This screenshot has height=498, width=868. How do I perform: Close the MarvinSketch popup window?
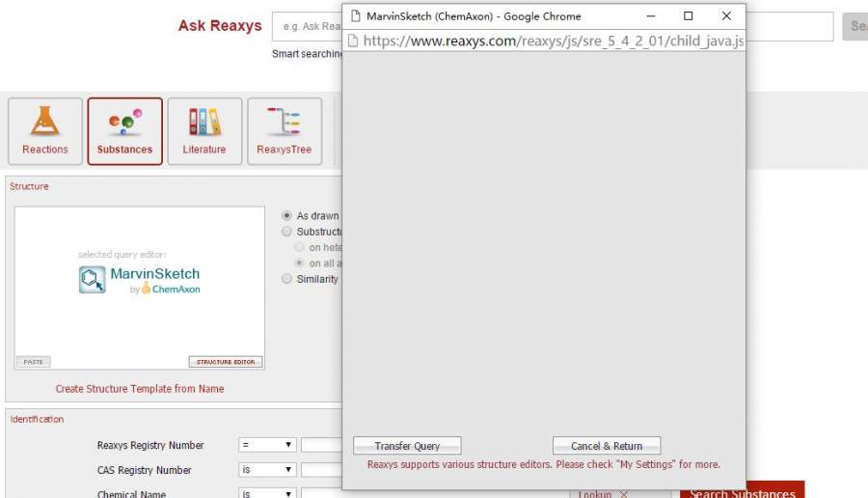pos(726,16)
